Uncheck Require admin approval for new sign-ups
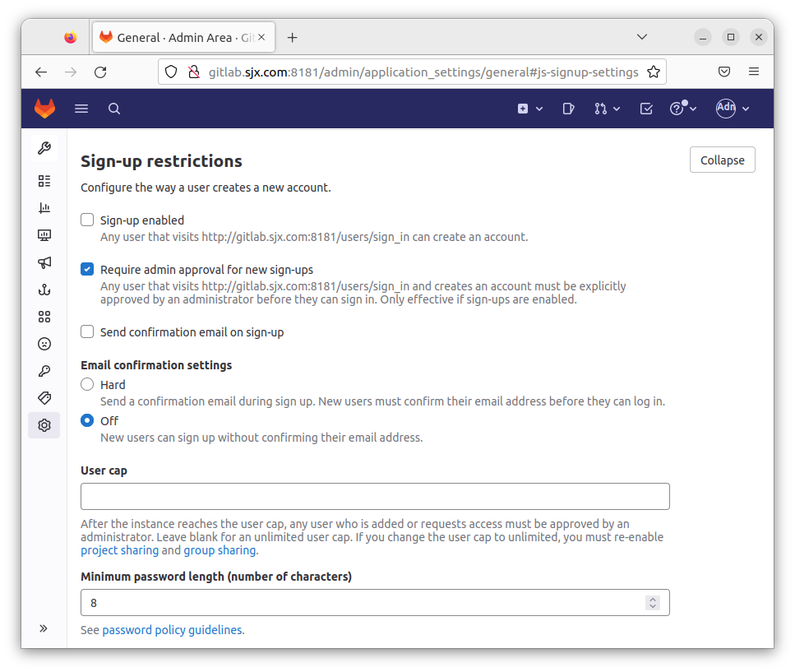795x672 pixels. pos(87,270)
